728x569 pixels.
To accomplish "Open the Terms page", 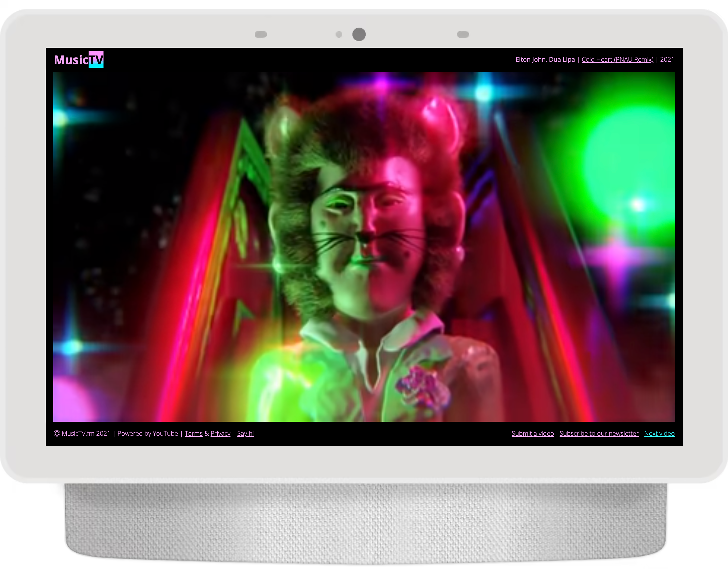I will 194,433.
